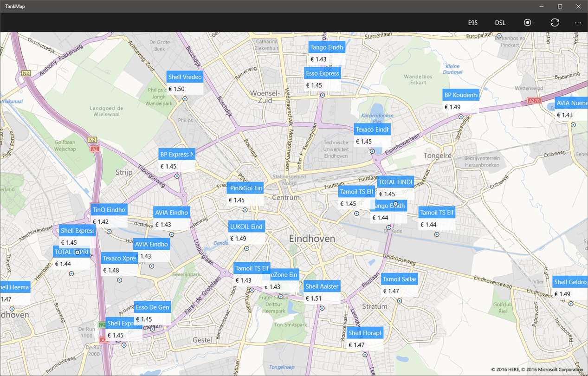Screen dimensions: 588x376
Task: Click map pin below Texaco Eindhoven
Action: [x=372, y=151]
